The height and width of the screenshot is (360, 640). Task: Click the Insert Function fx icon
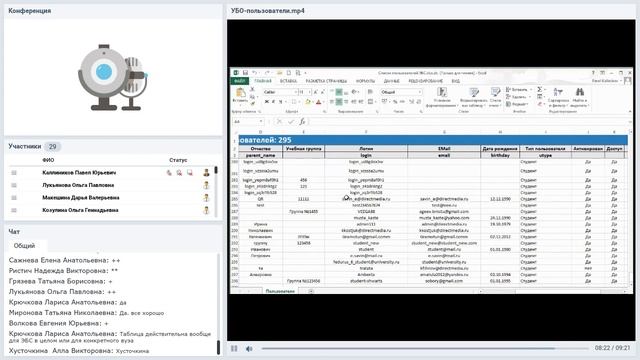click(x=302, y=122)
